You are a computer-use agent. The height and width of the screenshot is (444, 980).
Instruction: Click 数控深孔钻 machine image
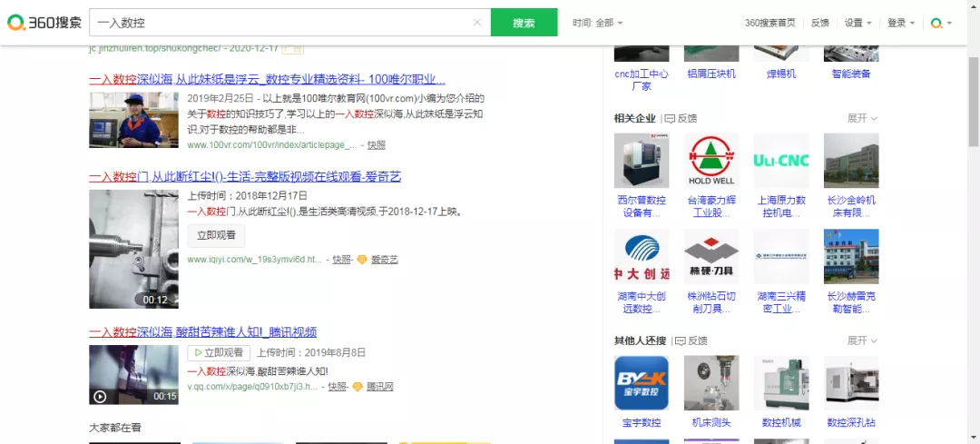851,383
